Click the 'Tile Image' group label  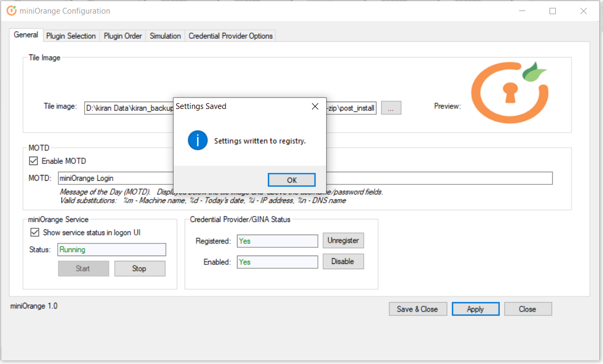point(44,58)
